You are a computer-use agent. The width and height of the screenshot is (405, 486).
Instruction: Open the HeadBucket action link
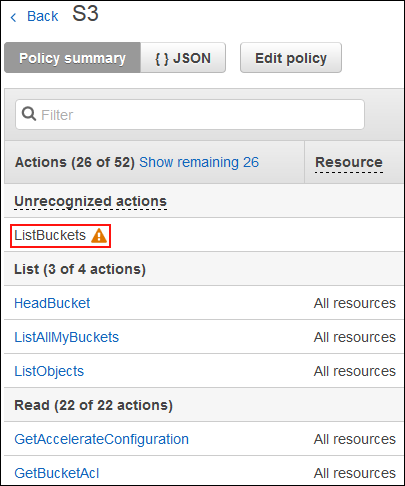(x=52, y=303)
